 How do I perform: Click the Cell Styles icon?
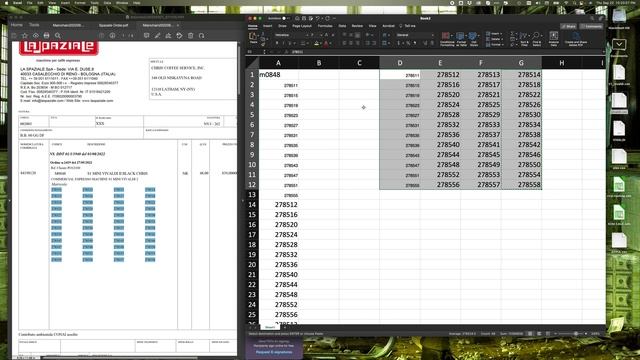coord(473,39)
